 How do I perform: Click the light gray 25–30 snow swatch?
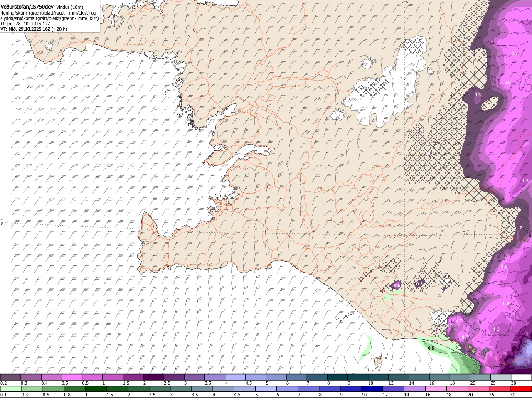point(500,377)
